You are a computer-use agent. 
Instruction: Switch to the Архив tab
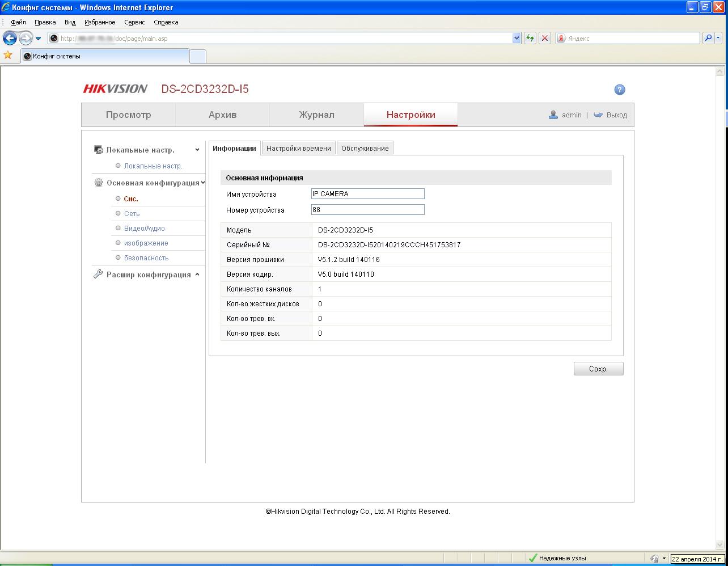[x=222, y=115]
